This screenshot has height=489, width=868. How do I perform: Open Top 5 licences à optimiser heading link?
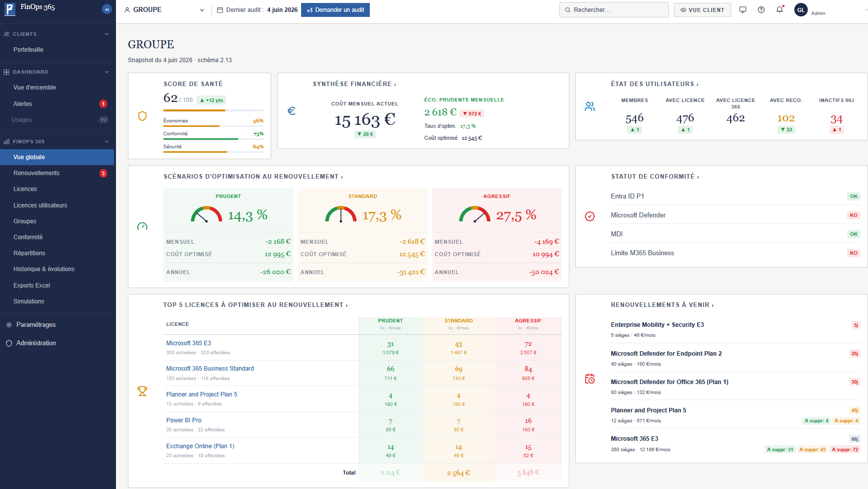coord(255,305)
